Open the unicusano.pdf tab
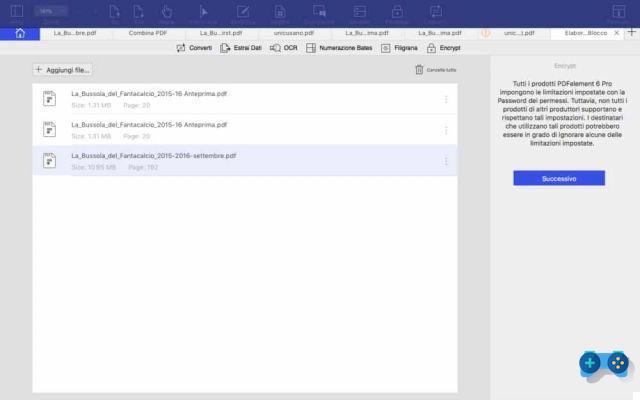This screenshot has height=400, width=640. click(x=294, y=33)
